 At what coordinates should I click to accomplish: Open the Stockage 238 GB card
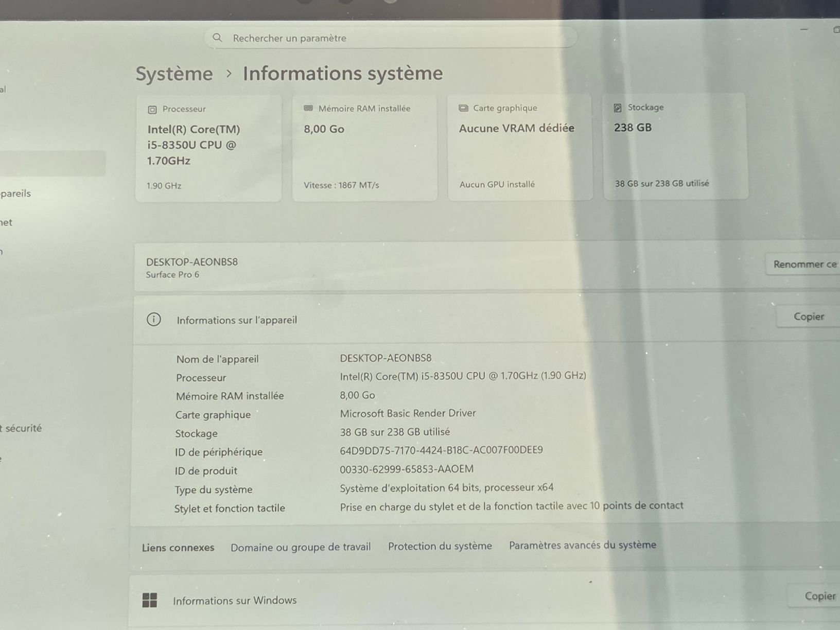tap(675, 146)
